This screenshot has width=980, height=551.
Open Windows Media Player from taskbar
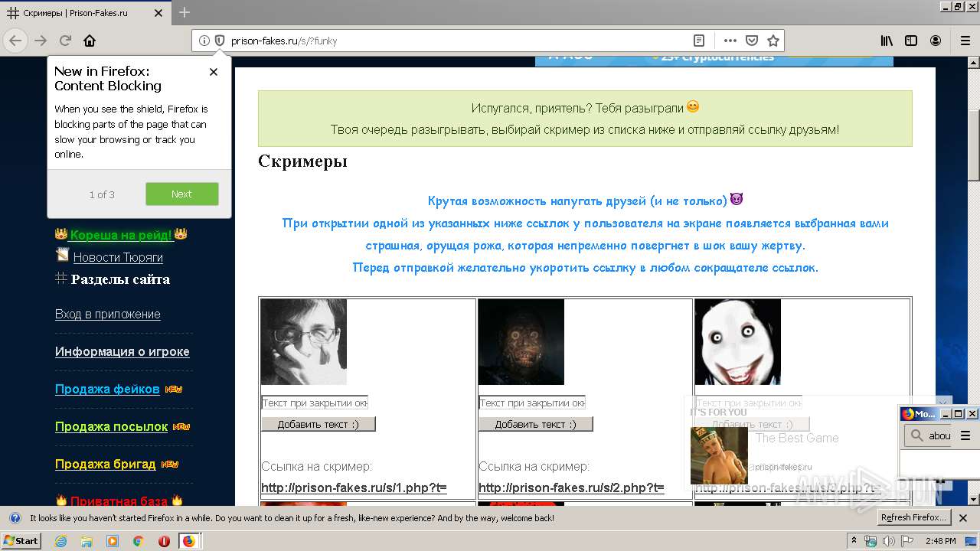point(113,541)
